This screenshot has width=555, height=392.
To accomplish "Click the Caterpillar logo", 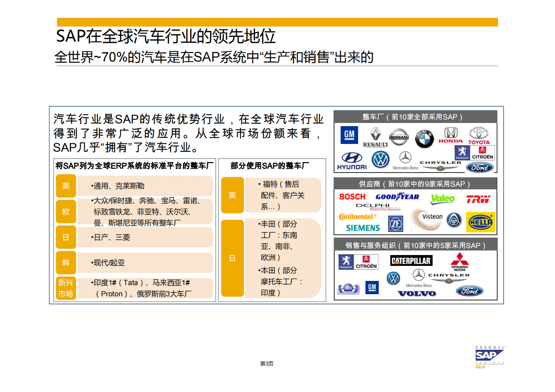I will (x=411, y=261).
